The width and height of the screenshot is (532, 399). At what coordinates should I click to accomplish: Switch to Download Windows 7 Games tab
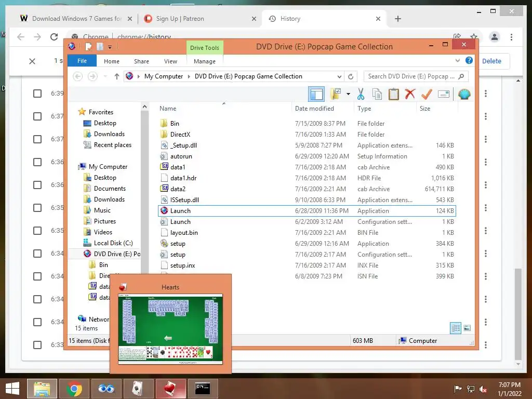[77, 19]
